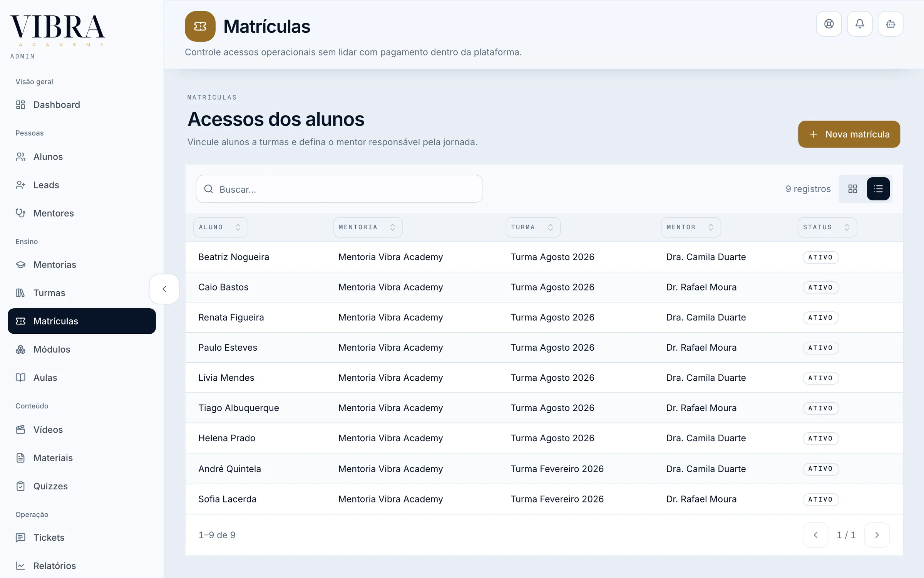Click the Relatórios chart icon

point(20,566)
